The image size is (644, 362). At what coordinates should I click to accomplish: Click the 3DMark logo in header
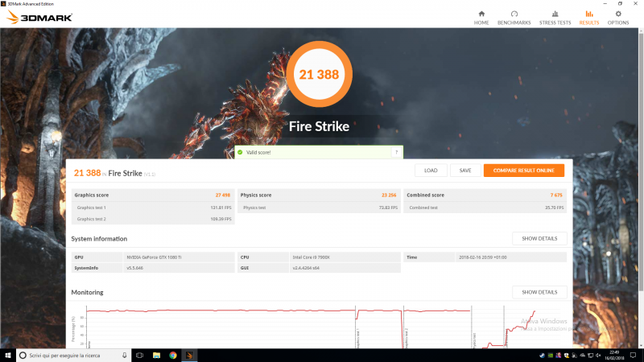[x=40, y=17]
